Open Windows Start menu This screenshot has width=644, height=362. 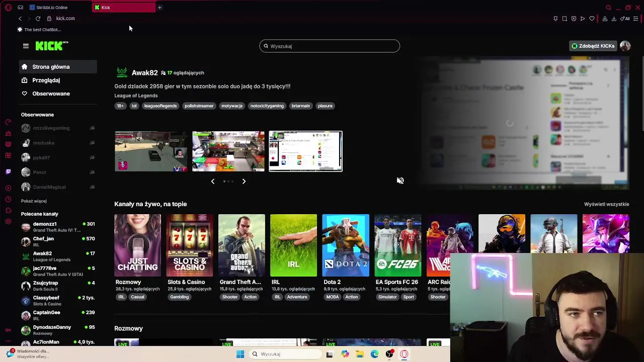coord(240,354)
